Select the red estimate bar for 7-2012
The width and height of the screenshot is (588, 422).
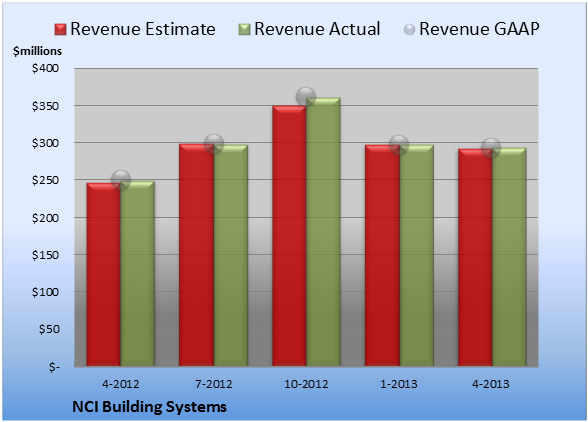coord(196,255)
